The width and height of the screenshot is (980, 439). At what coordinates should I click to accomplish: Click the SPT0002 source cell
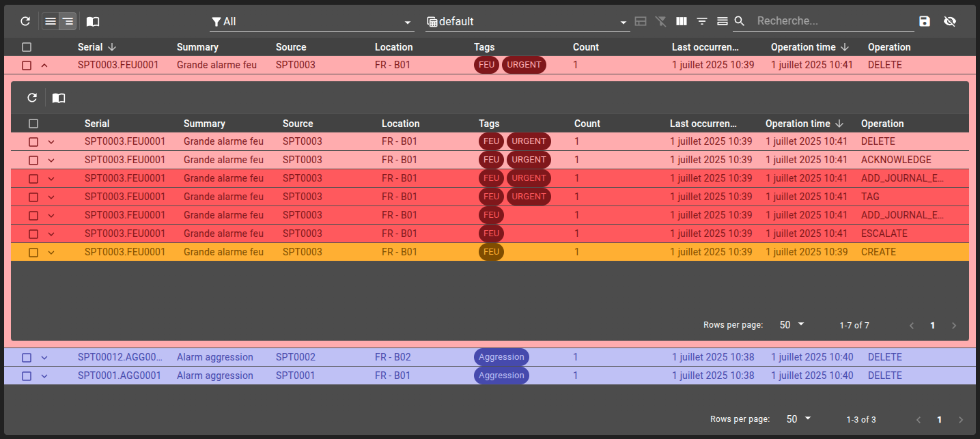click(x=296, y=357)
